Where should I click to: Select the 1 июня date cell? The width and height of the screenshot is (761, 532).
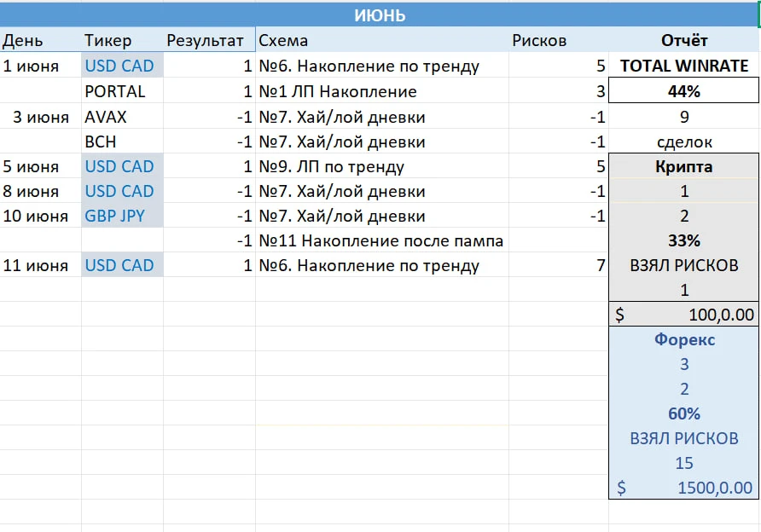click(x=41, y=66)
